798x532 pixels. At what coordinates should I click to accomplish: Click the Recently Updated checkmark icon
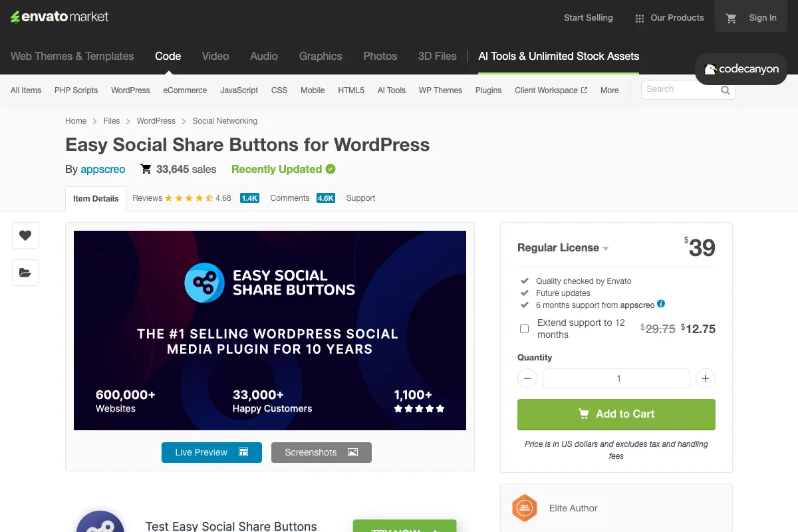click(331, 169)
